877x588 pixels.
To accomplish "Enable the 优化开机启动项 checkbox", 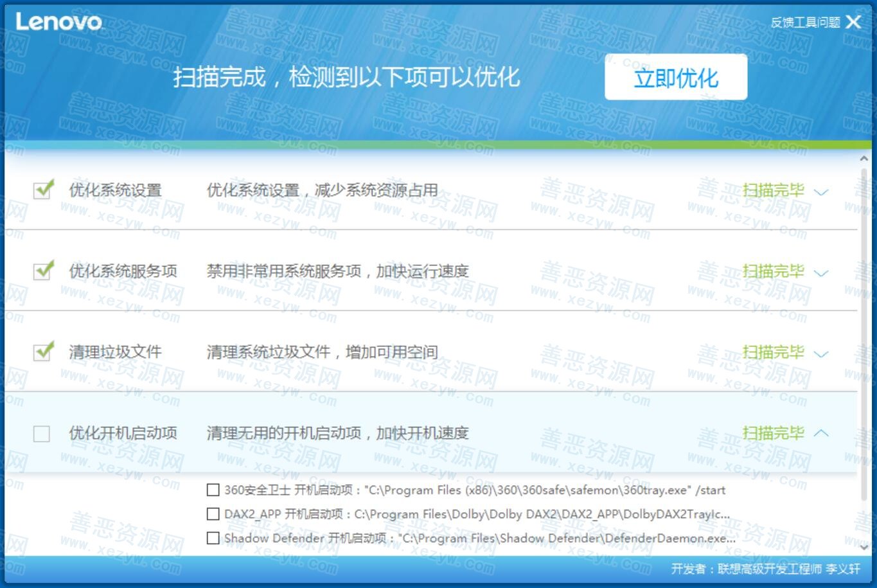I will click(42, 434).
